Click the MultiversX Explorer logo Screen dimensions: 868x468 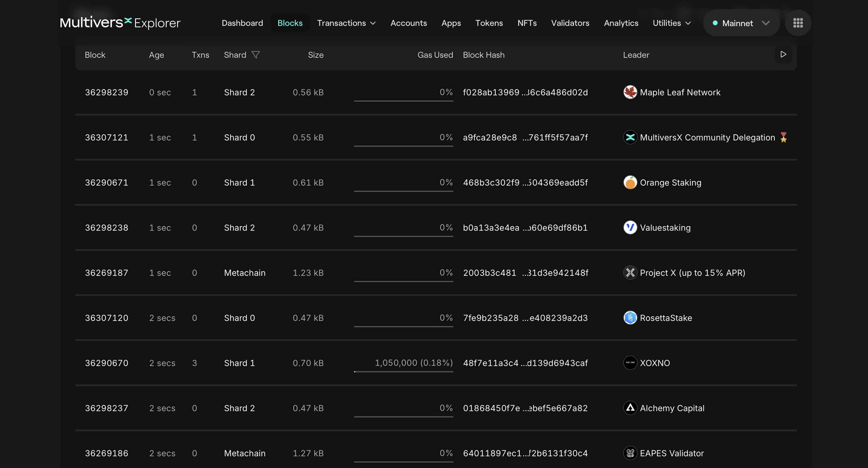coord(120,23)
